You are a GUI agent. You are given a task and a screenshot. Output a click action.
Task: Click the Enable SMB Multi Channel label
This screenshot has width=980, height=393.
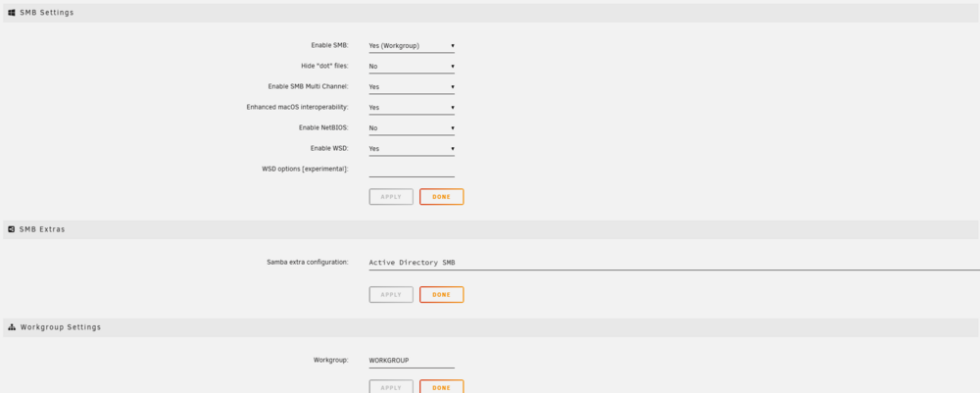(308, 86)
